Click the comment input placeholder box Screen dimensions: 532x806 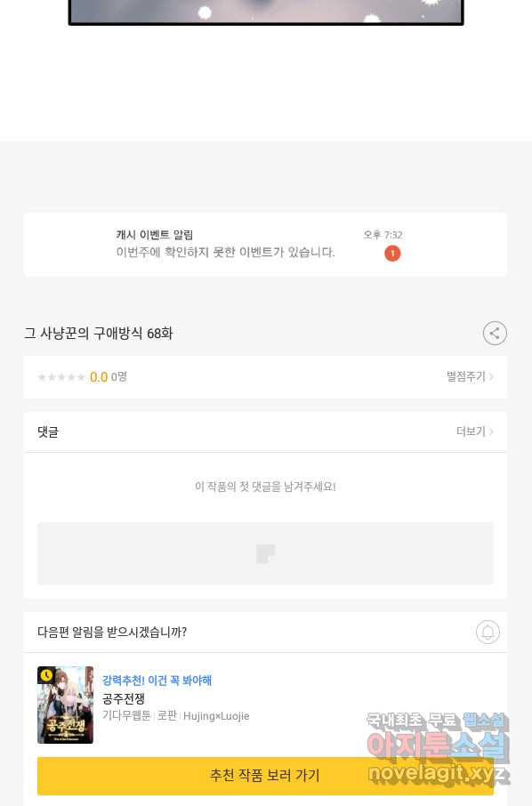click(x=265, y=553)
